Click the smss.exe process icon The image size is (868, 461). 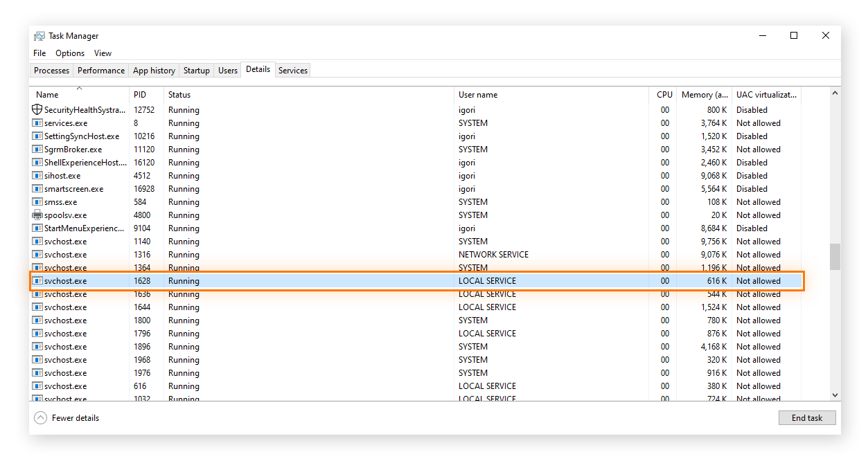coord(37,201)
